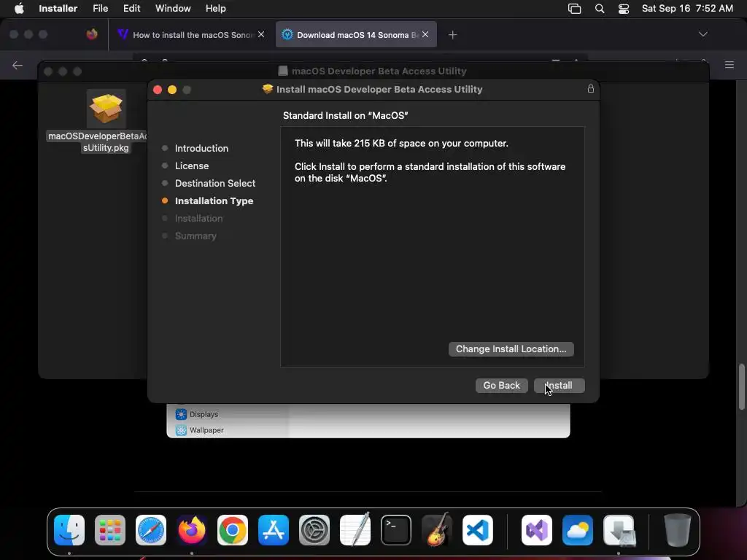This screenshot has height=560, width=747.
Task: Select Wallpaper in System Settings sidebar
Action: tap(200, 430)
